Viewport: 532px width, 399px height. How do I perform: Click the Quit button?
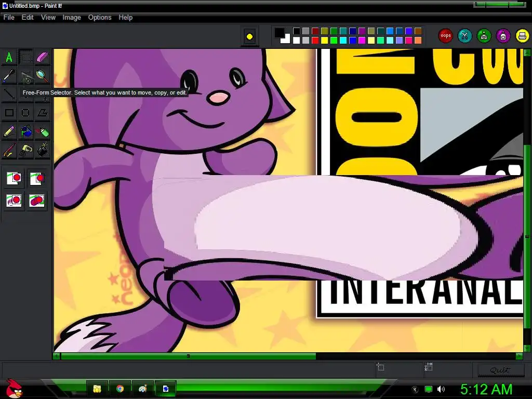tap(500, 370)
